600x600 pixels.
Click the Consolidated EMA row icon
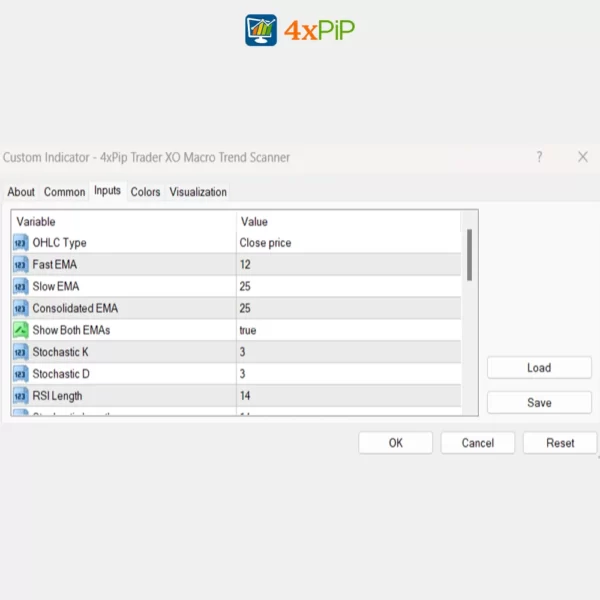tap(21, 309)
